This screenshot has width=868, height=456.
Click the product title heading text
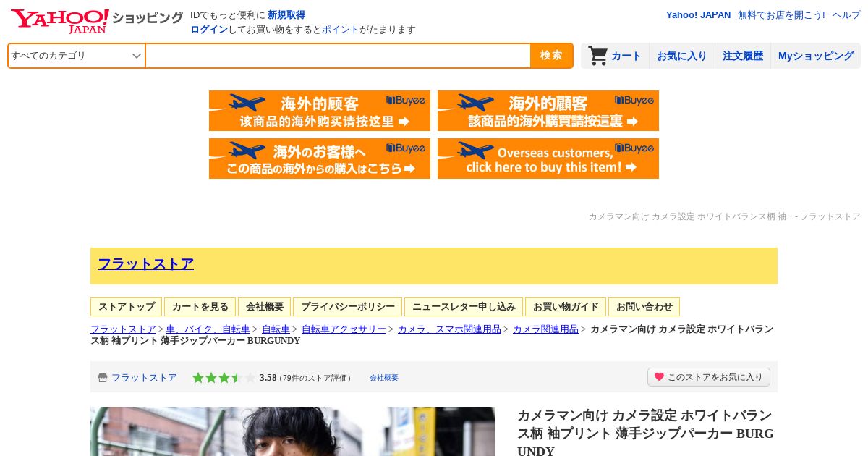pyautogui.click(x=645, y=434)
